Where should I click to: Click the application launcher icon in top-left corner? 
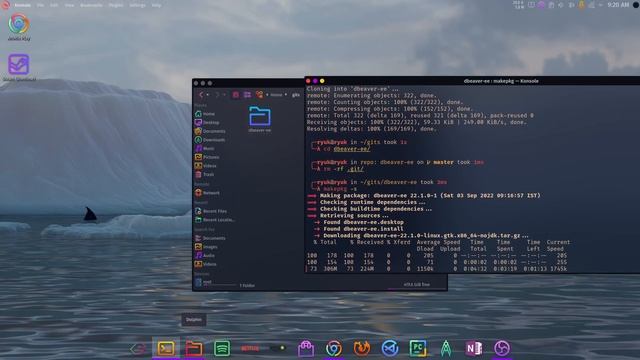(x=5, y=5)
